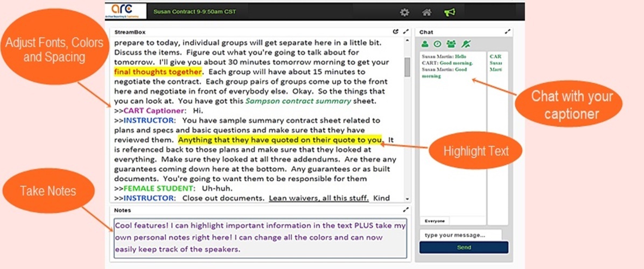Click the 'type your message' chat field
This screenshot has width=644, height=269.
point(460,235)
